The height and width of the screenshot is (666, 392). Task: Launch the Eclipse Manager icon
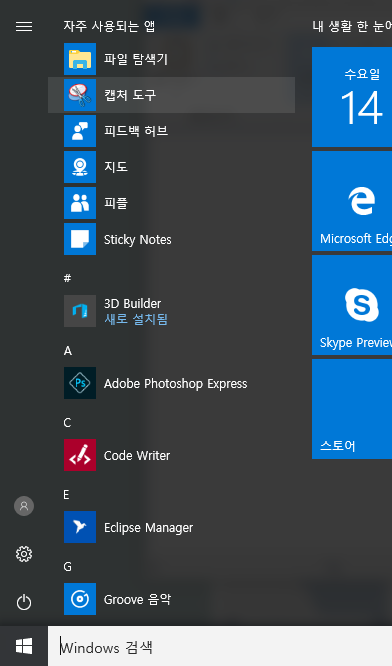click(80, 527)
